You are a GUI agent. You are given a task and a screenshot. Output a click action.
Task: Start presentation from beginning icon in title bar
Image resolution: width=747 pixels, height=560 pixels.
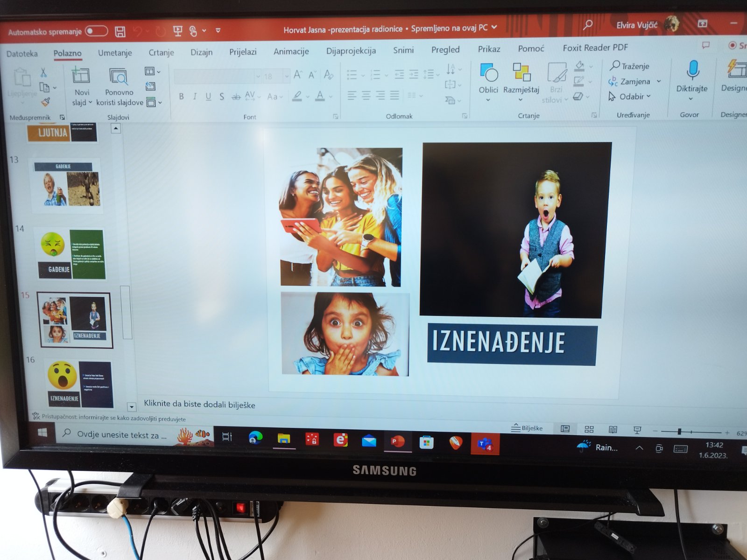[x=177, y=31]
